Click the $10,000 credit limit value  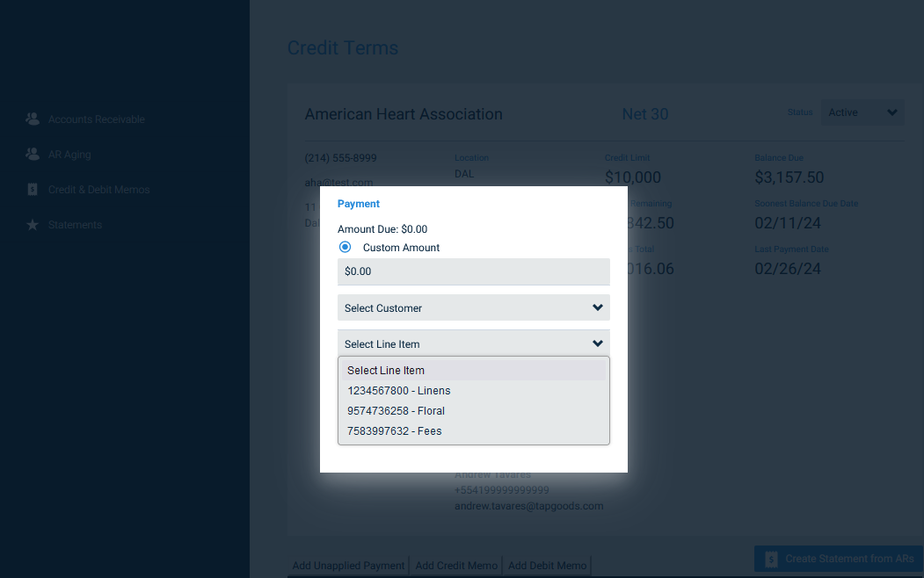coord(633,177)
